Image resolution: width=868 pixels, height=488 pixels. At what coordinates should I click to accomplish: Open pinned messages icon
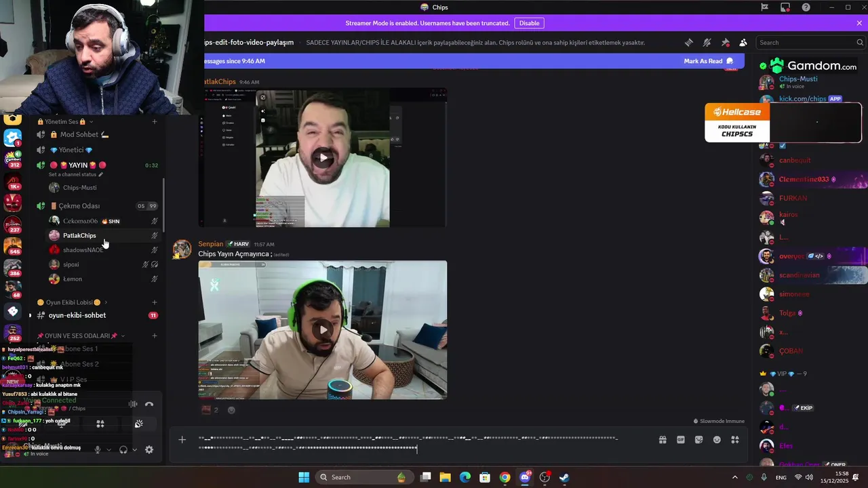click(x=726, y=42)
